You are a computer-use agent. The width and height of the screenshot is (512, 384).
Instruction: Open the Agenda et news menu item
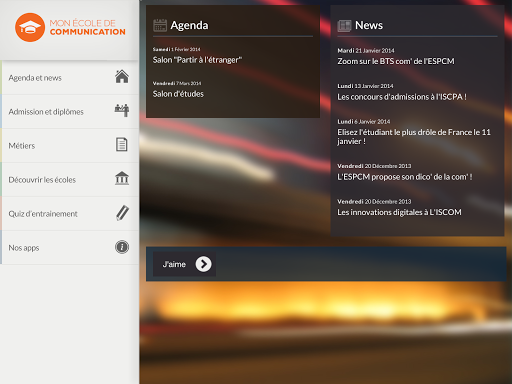(x=69, y=78)
